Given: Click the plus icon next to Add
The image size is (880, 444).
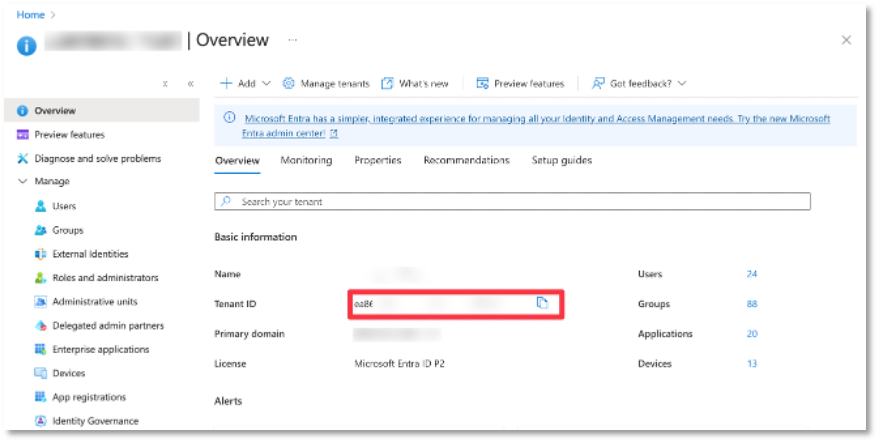Looking at the screenshot, I should pyautogui.click(x=226, y=84).
